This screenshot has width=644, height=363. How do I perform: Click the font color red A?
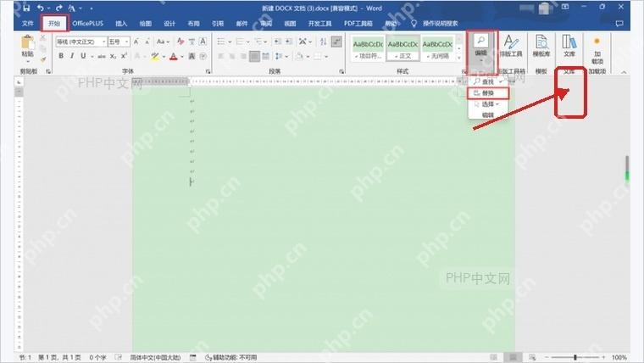coord(174,56)
